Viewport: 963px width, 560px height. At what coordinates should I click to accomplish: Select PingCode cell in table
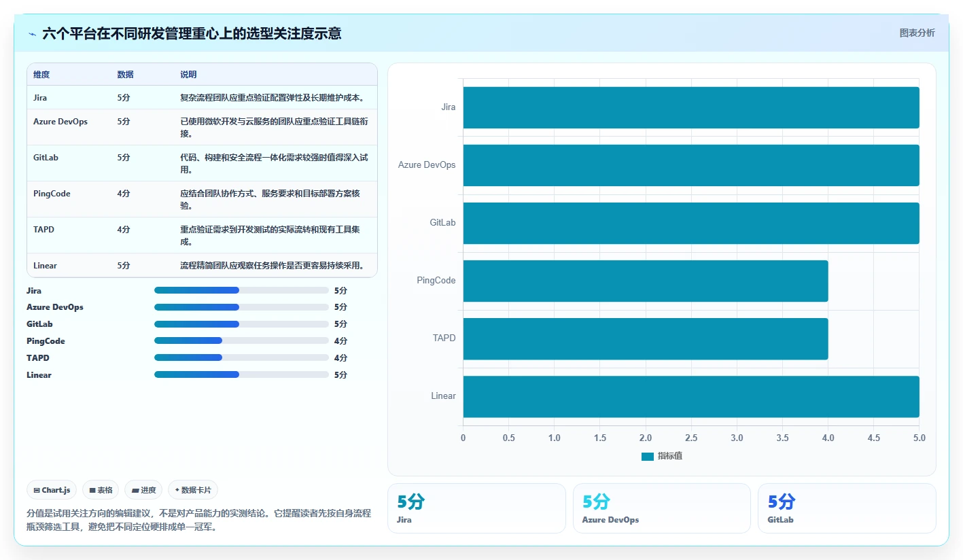[52, 194]
